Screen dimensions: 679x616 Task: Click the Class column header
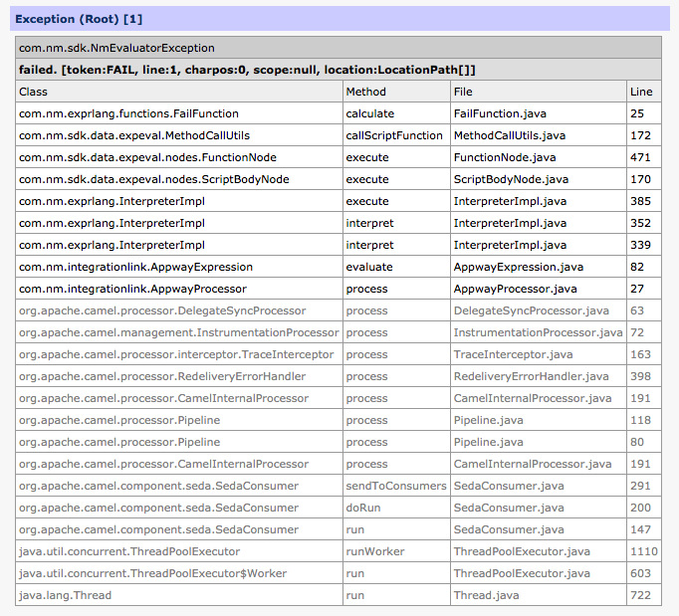179,92
